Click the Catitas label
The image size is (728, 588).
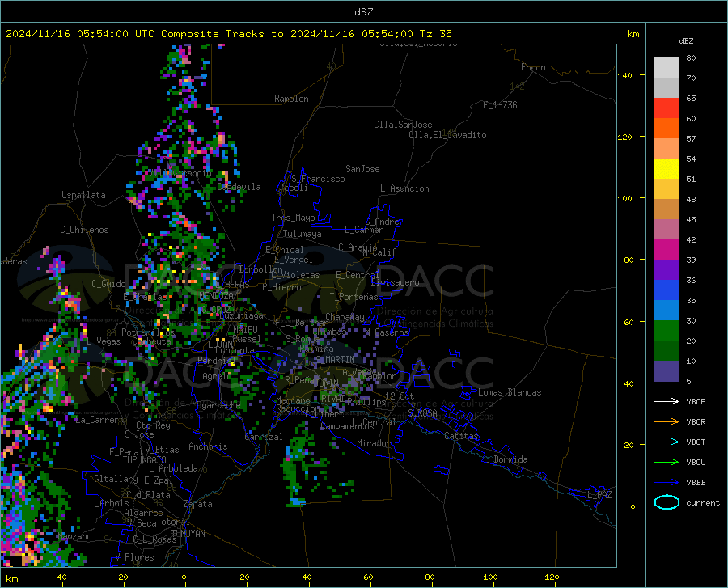pos(462,436)
